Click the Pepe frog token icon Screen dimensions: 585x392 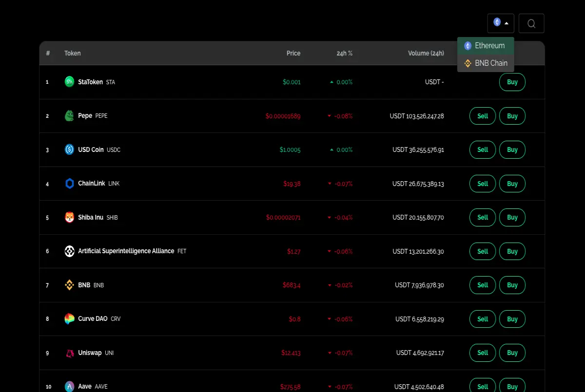tap(70, 116)
